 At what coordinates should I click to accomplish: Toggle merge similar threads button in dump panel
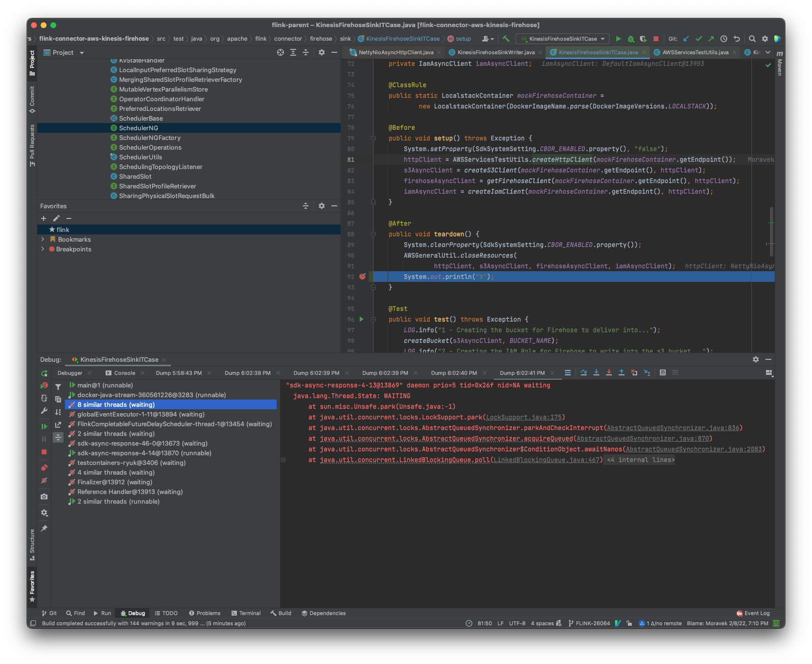pyautogui.click(x=58, y=437)
